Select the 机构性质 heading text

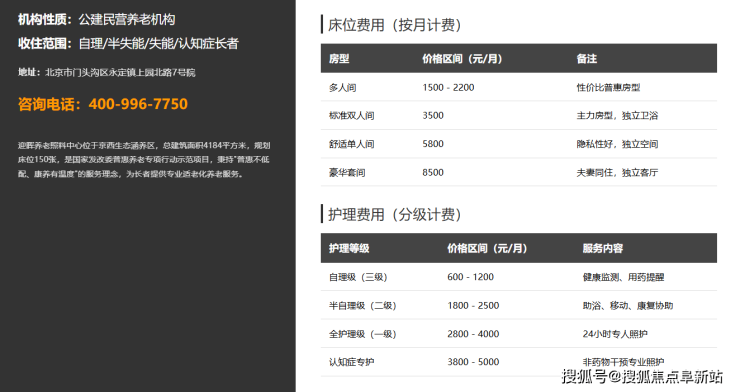coord(97,20)
